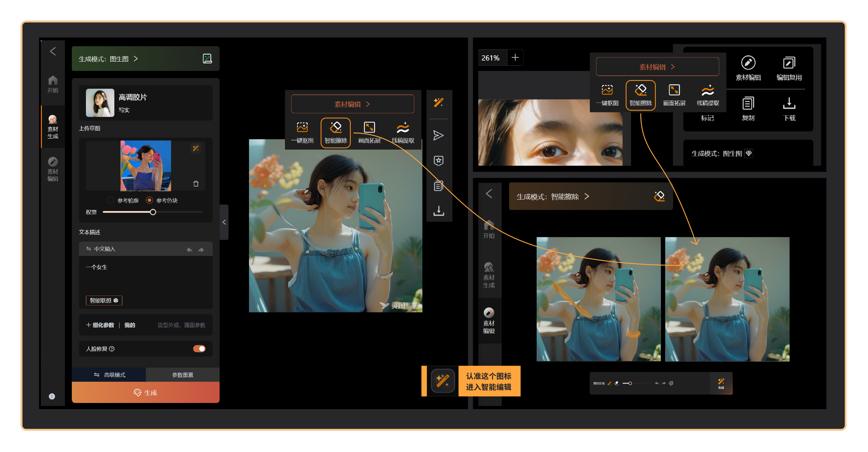Adjust brush size slider in erase toolbar
The image size is (868, 452).
pyautogui.click(x=630, y=383)
